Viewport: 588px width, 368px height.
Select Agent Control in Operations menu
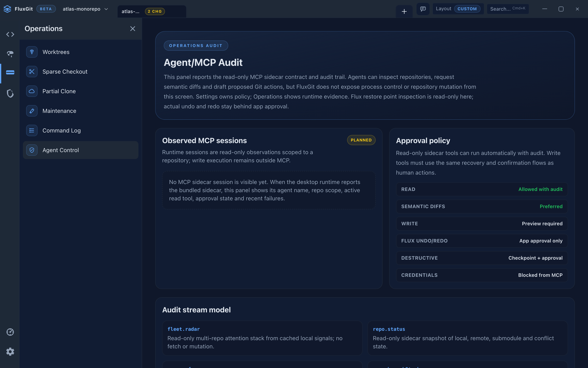click(81, 150)
